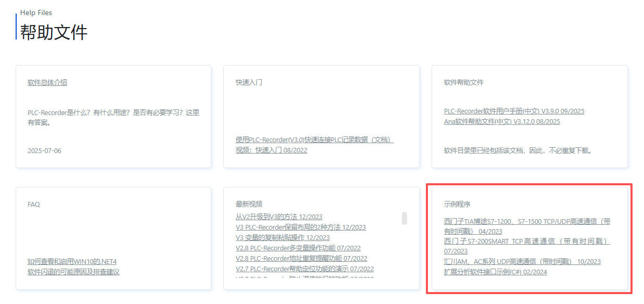The height and width of the screenshot is (304, 644).
Task: Click the 快速入门 card title
Action: (249, 82)
